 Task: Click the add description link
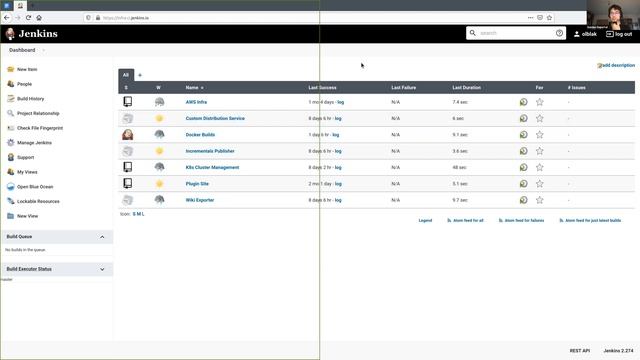click(616, 65)
